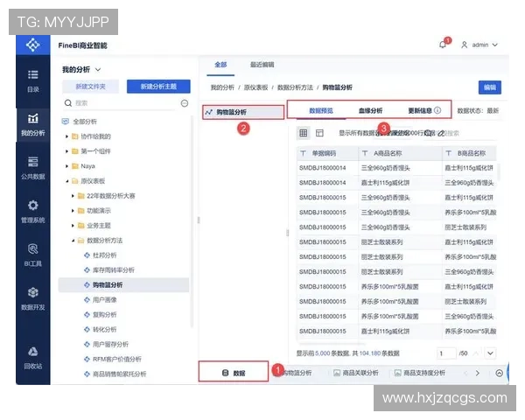Open the 商品支持度分析 bottom tab

click(x=420, y=373)
